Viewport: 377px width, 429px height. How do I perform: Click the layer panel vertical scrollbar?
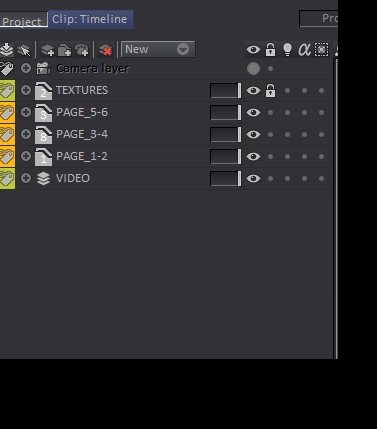pos(335,209)
